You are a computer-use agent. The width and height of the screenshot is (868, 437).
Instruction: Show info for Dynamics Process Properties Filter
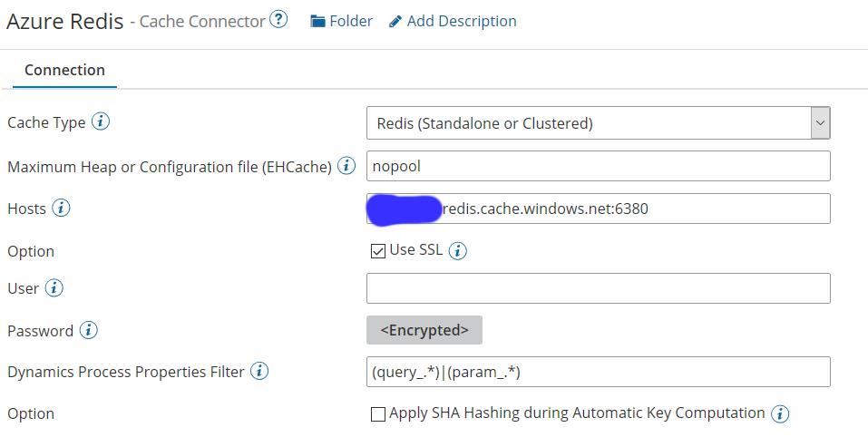click(259, 371)
